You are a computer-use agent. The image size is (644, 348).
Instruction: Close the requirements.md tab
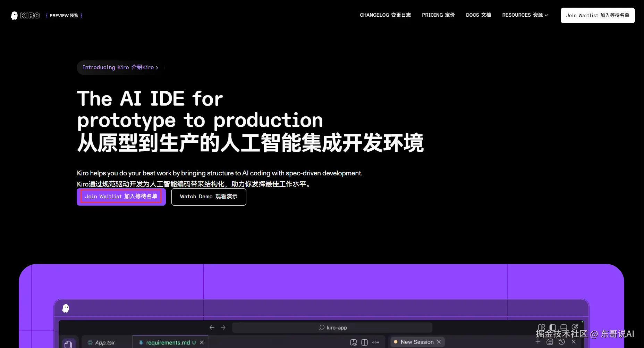202,342
